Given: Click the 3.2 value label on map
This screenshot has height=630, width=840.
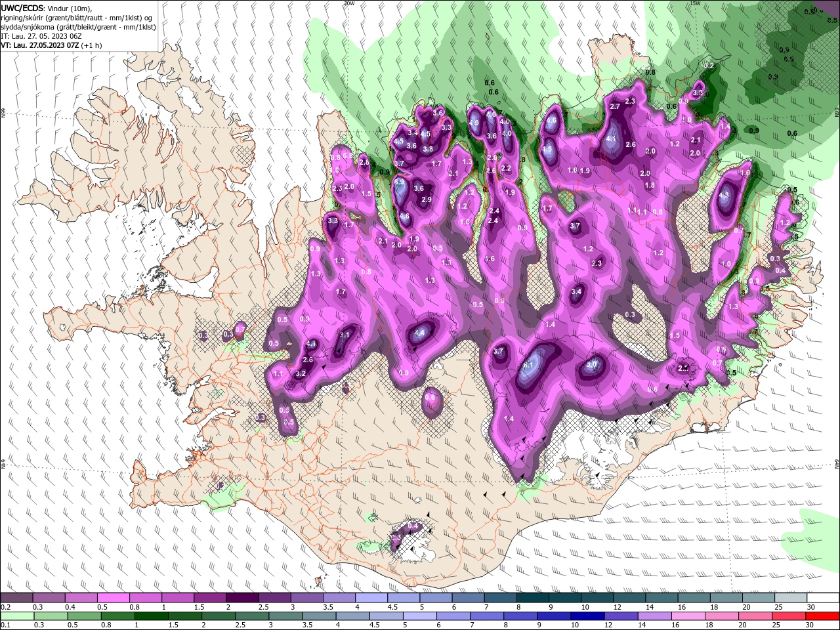Looking at the screenshot, I should point(301,373).
